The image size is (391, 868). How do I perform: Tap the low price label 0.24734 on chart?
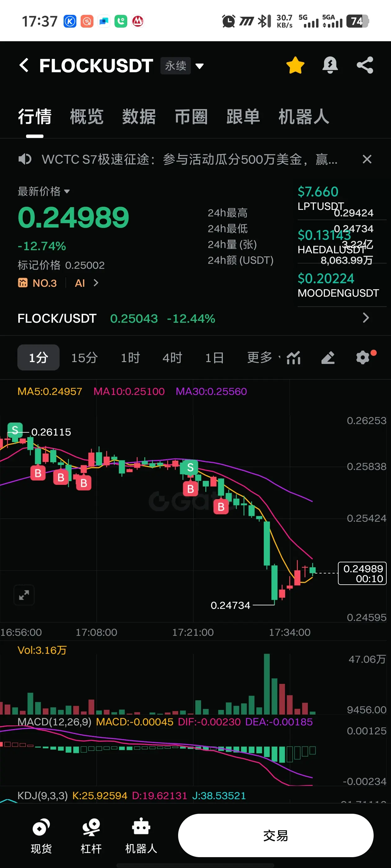[x=231, y=605]
